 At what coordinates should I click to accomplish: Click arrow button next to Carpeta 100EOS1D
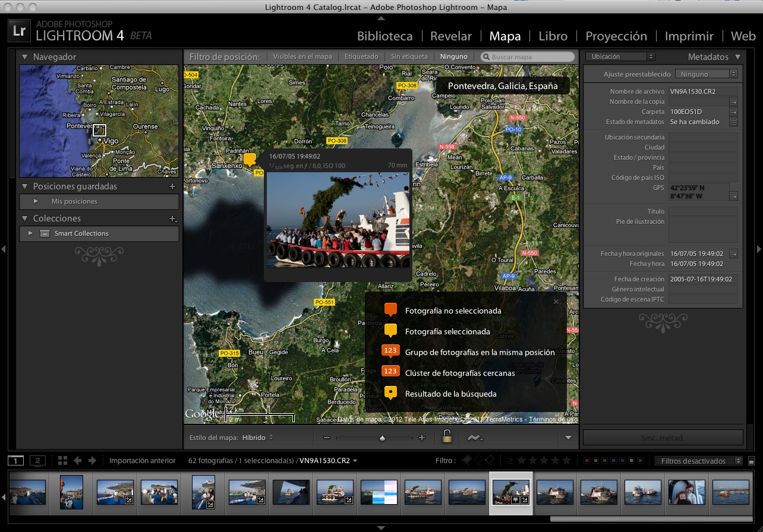point(733,112)
